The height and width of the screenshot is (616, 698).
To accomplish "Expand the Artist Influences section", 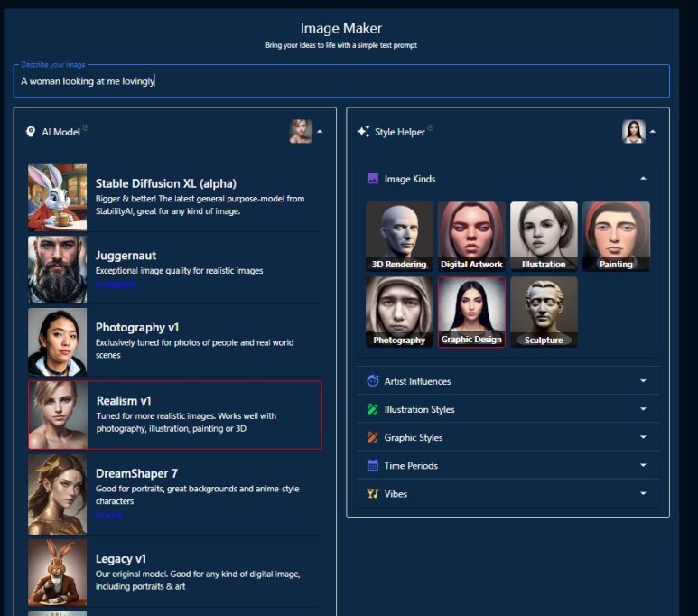I will point(643,381).
